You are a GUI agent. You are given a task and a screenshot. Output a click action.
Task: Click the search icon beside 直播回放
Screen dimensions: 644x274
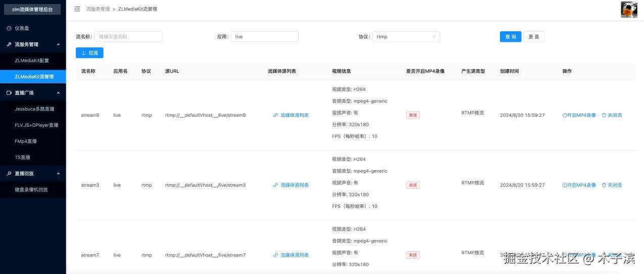(9, 174)
